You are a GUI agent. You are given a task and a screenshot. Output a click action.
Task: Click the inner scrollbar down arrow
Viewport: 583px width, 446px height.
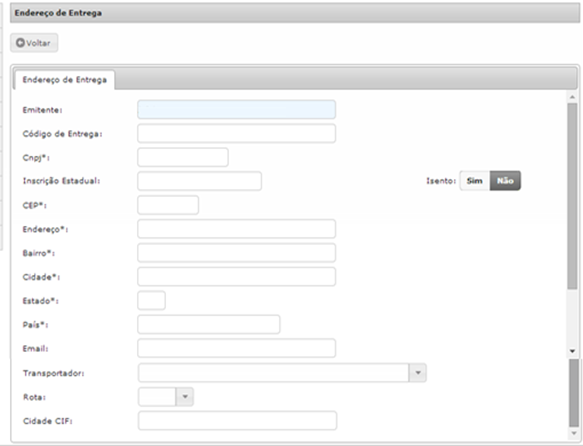[572, 351]
